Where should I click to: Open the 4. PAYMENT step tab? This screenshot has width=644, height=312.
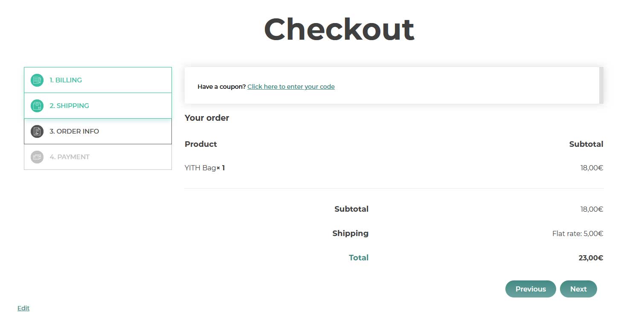[70, 157]
